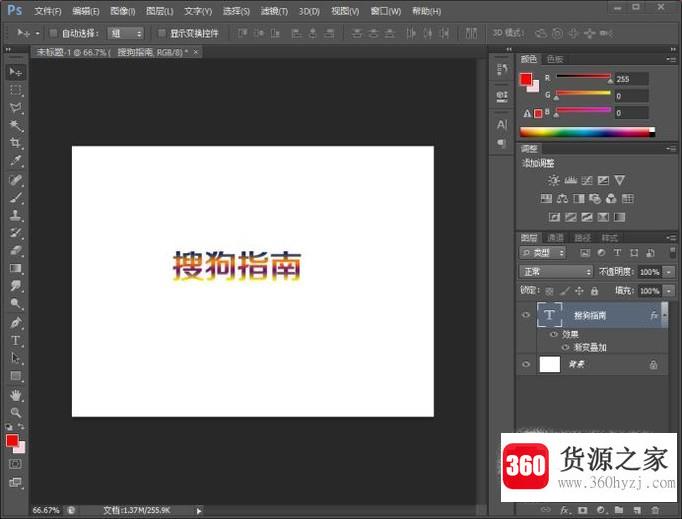Screen dimensions: 682x519
Task: Toggle visibility of 效果 effects
Action: pyautogui.click(x=554, y=334)
